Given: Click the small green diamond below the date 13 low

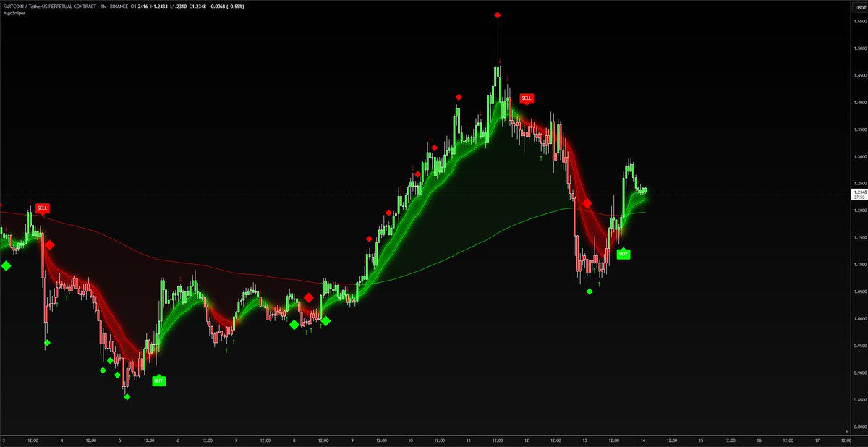Looking at the screenshot, I should (x=590, y=291).
